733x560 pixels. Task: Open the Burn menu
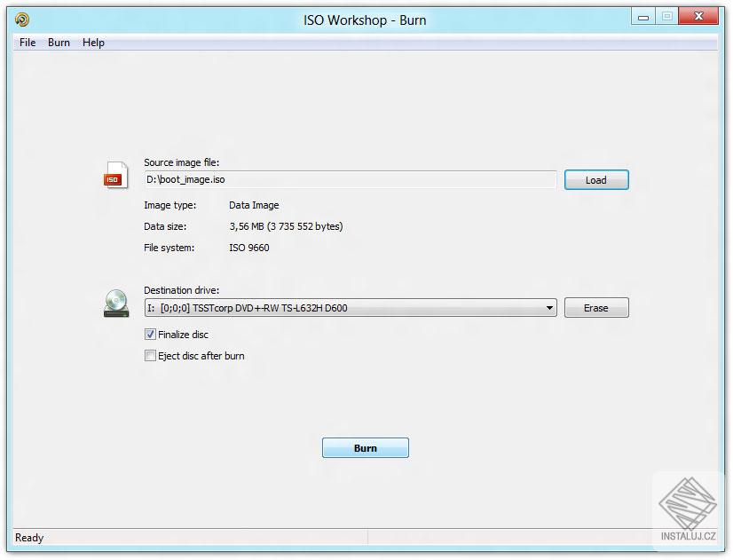coord(59,43)
